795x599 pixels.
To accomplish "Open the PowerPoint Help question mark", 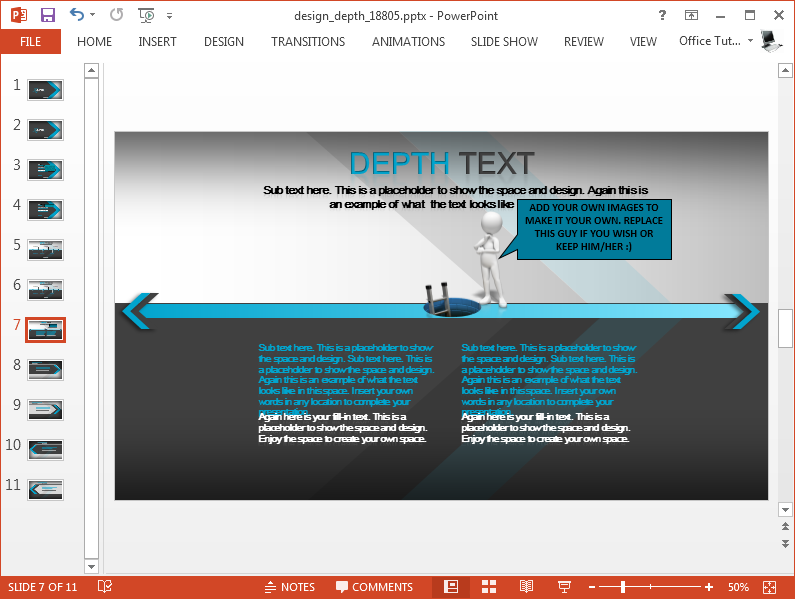I will coord(663,15).
